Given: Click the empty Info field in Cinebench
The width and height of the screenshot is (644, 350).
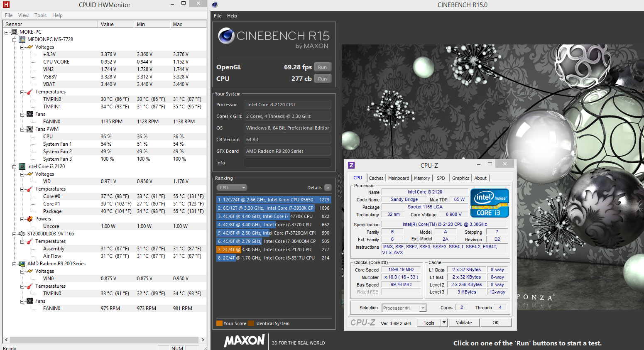Looking at the screenshot, I should [287, 163].
